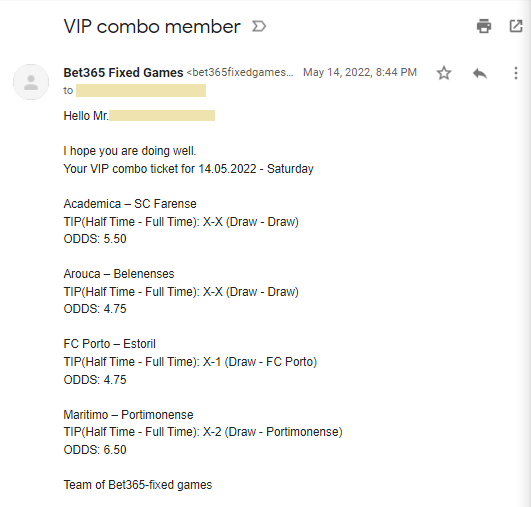Print this email with the printer icon
The image size is (531, 507).
click(484, 26)
